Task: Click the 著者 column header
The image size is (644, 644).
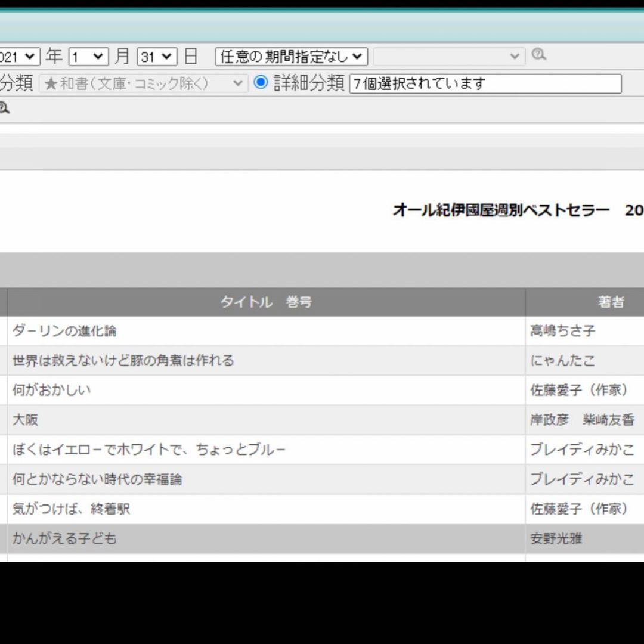Action: (611, 302)
